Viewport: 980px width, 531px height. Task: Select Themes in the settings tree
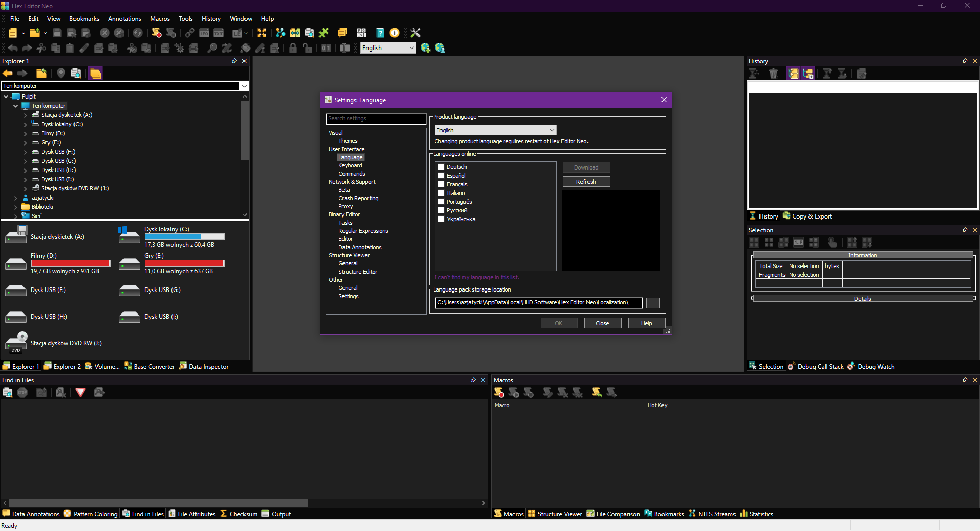(348, 141)
